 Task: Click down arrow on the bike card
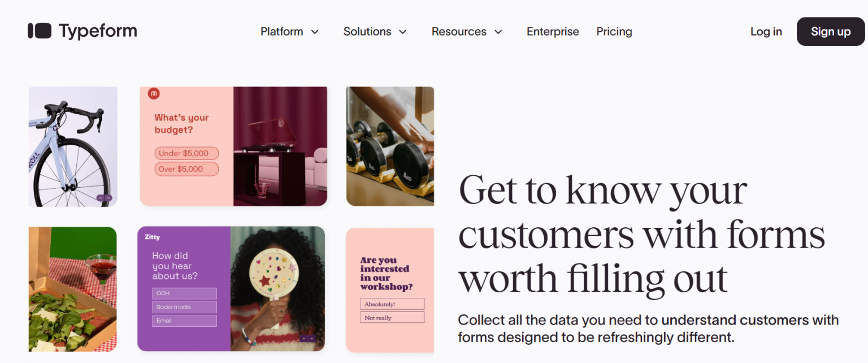pyautogui.click(x=108, y=198)
